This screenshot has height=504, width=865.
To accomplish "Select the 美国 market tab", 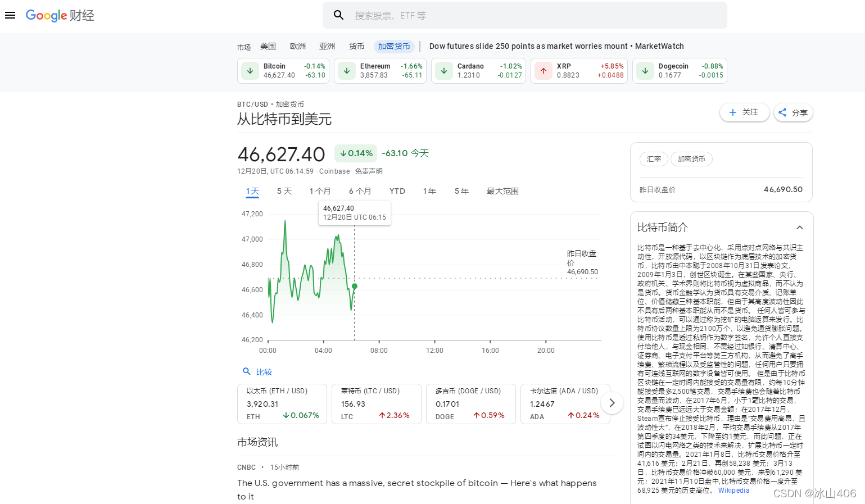I will pyautogui.click(x=268, y=47).
